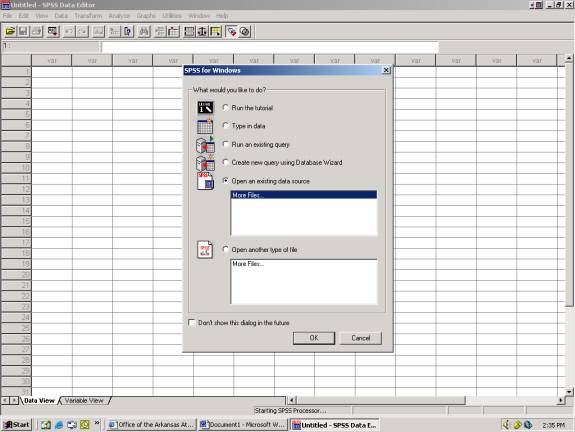Click the Insert Variable toolbar icon
The height and width of the screenshot is (432, 575).
(173, 32)
